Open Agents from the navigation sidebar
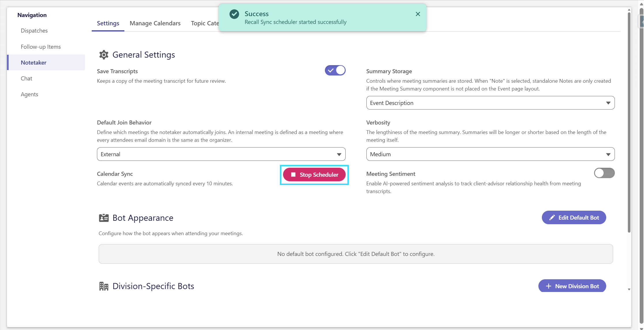 pyautogui.click(x=29, y=94)
